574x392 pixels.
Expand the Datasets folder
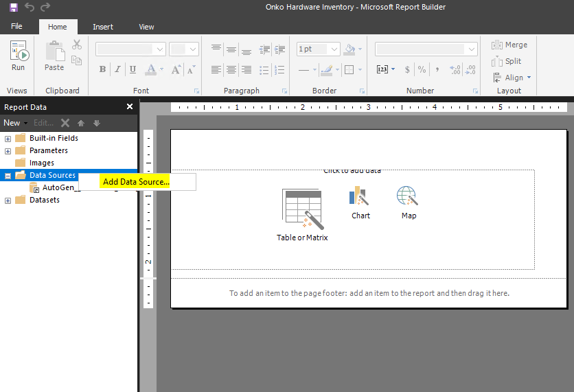click(x=8, y=201)
